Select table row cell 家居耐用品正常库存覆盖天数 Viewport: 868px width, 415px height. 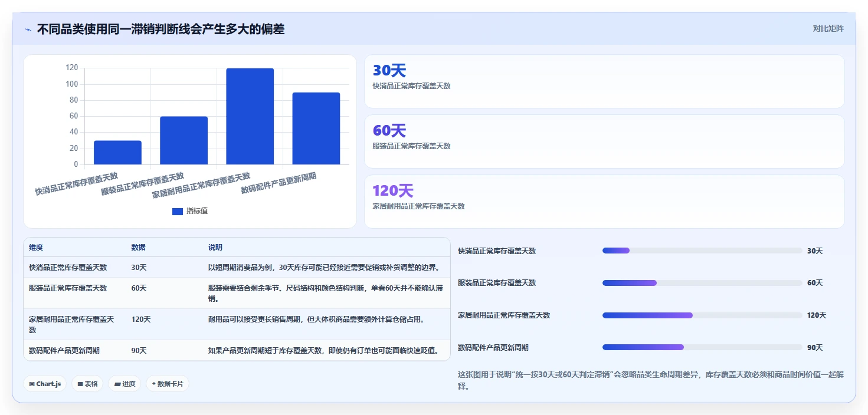point(71,325)
